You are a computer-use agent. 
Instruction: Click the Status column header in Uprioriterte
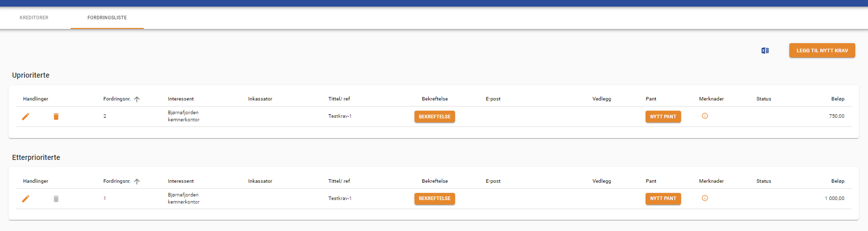pos(763,99)
